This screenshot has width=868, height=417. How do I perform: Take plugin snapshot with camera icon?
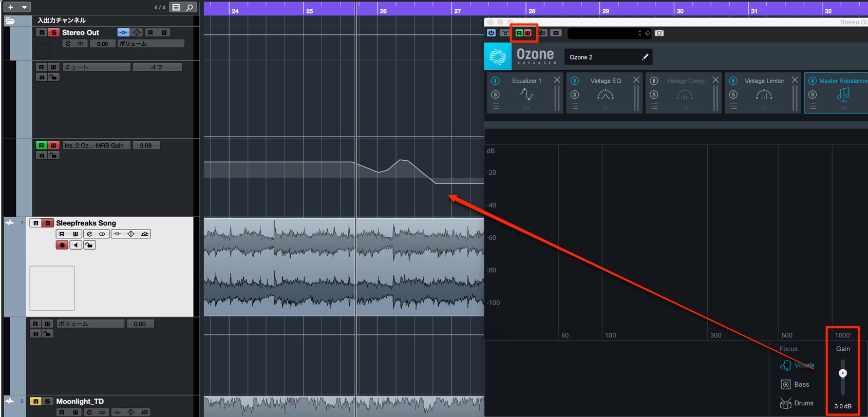[x=659, y=33]
